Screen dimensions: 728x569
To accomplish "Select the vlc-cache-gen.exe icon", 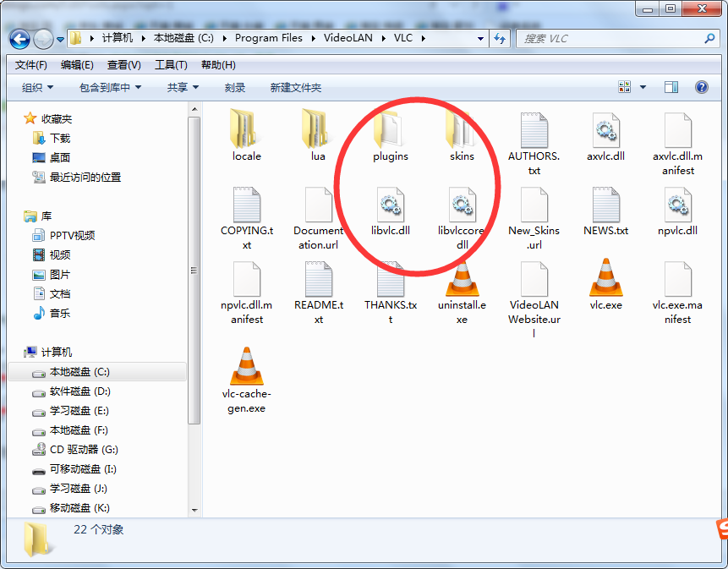I will [247, 366].
